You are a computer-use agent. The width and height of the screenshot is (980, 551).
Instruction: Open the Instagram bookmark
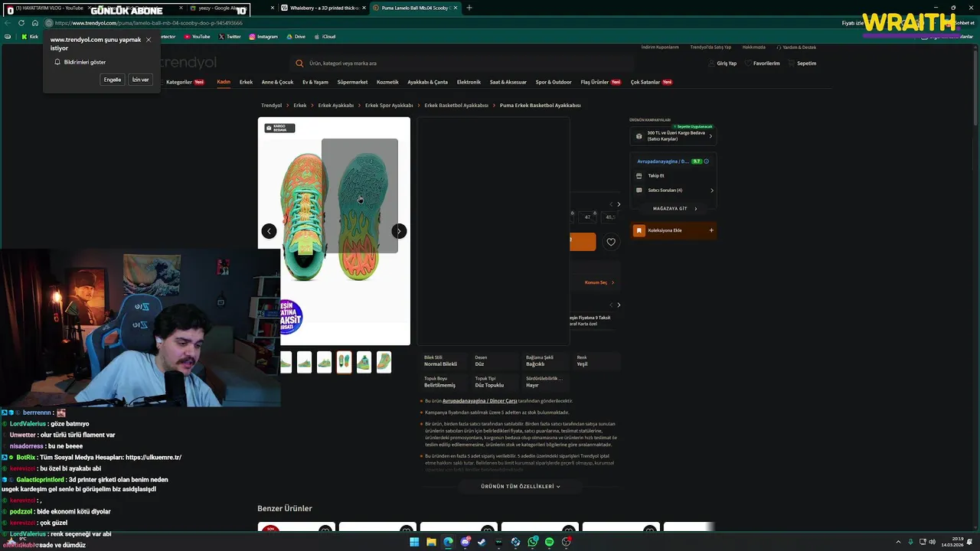263,37
